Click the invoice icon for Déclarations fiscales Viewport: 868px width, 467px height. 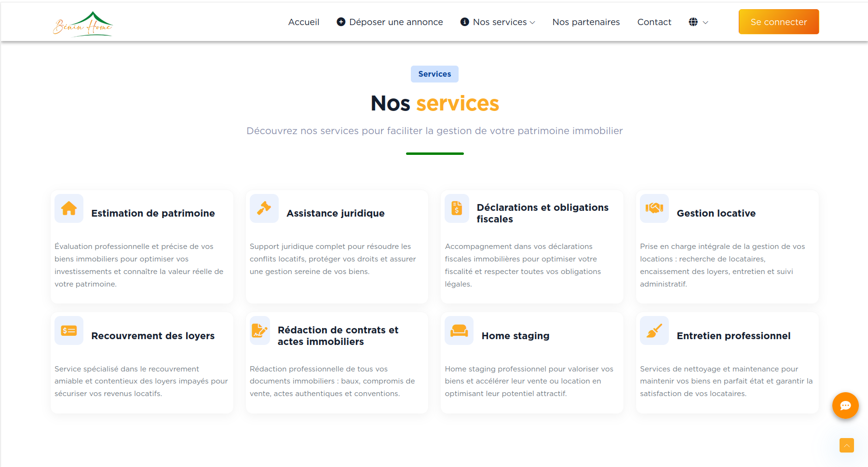tap(457, 208)
